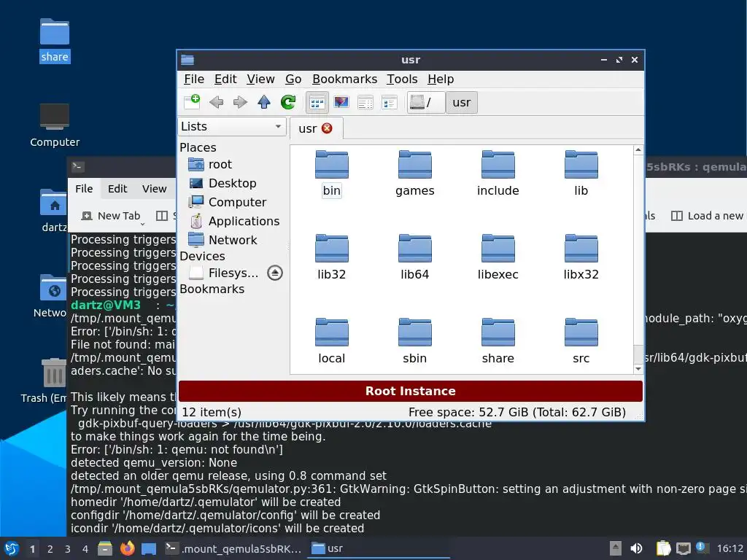
Task: Open the Edit menu in file manager
Action: pyautogui.click(x=225, y=79)
